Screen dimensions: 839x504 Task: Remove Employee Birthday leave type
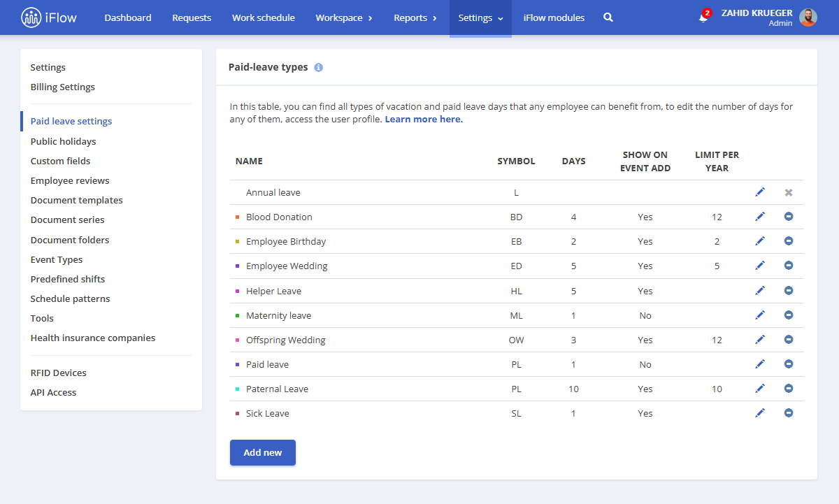[789, 241]
